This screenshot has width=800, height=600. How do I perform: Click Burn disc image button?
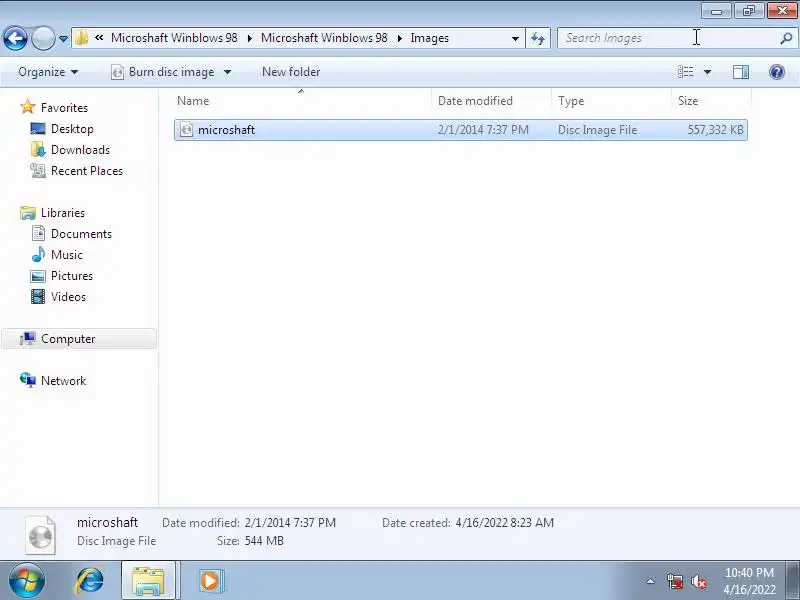click(164, 72)
